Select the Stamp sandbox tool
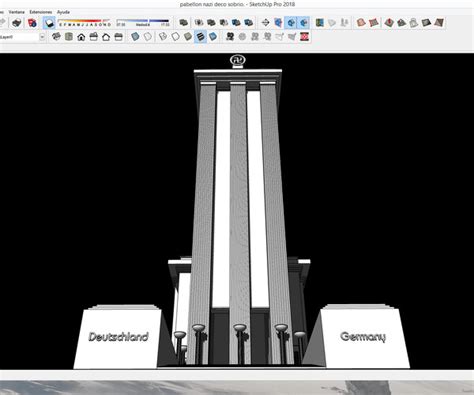The image size is (474, 395). 401,23
